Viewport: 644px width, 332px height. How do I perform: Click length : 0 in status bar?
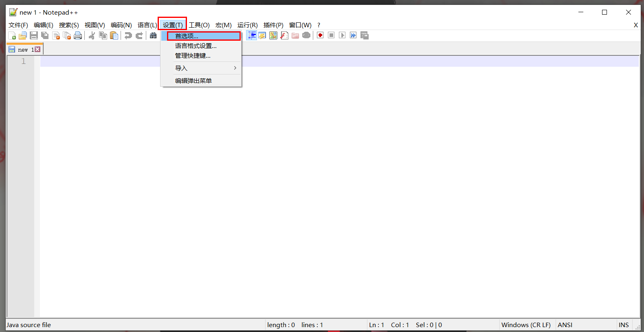(281, 325)
